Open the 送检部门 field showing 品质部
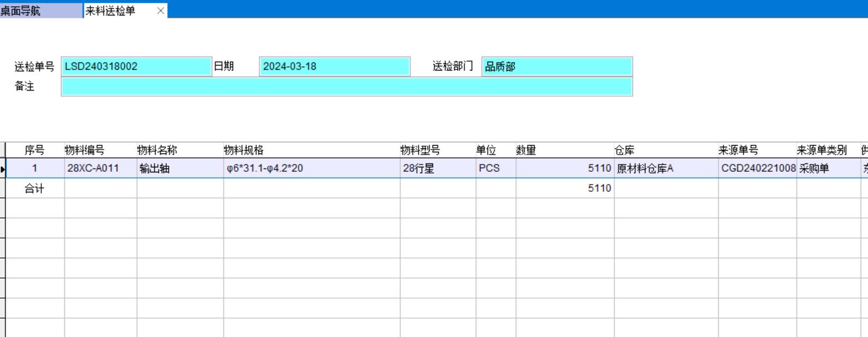This screenshot has width=868, height=337. pyautogui.click(x=556, y=66)
